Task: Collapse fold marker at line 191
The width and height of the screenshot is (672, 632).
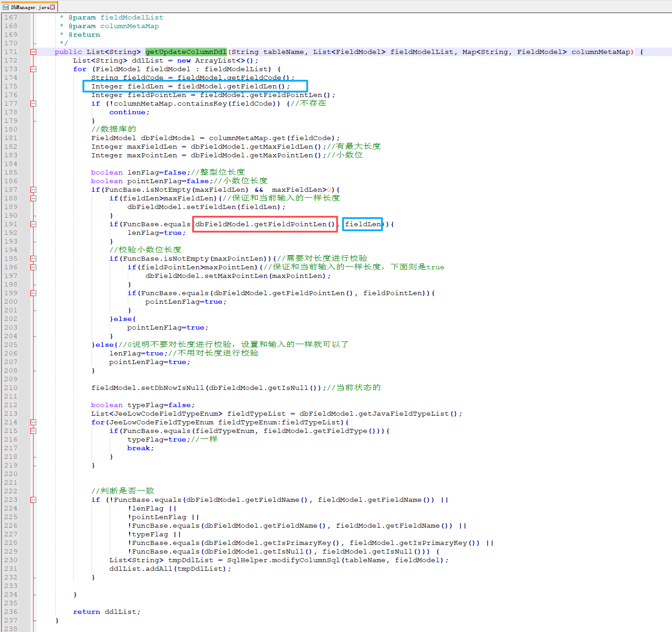Action: (x=33, y=224)
